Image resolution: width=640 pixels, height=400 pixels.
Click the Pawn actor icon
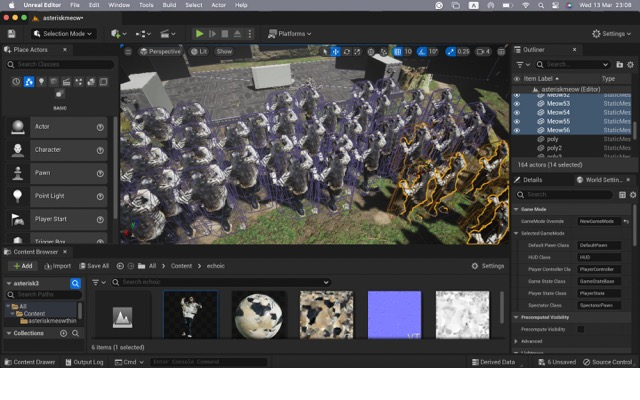pos(17,173)
